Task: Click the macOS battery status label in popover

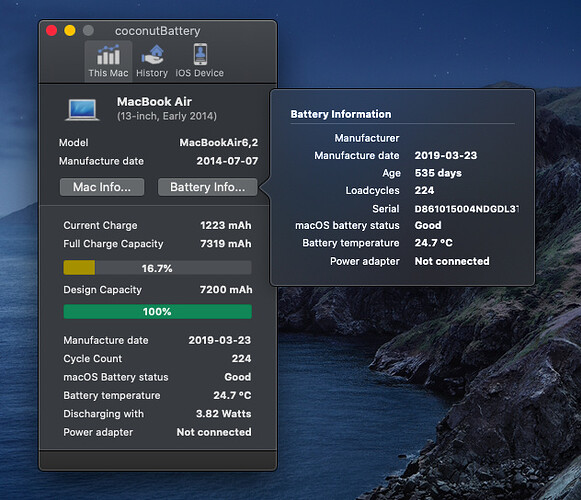Action: pos(347,226)
